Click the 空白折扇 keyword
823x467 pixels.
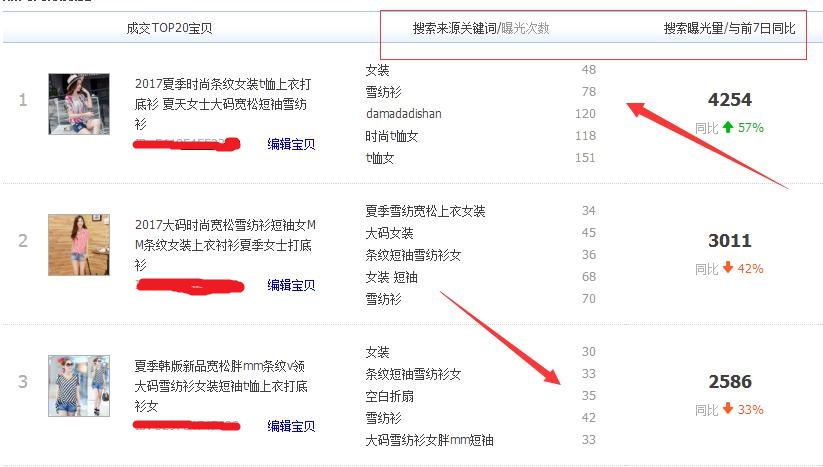coord(390,396)
